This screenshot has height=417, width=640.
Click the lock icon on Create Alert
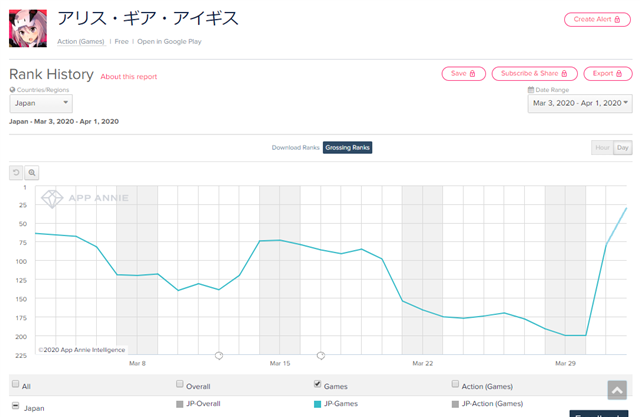coord(617,20)
